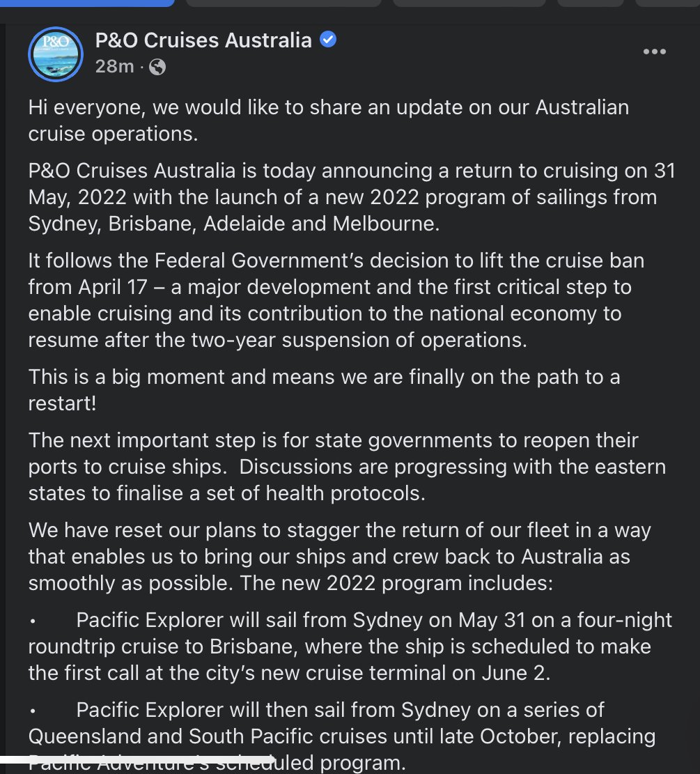This screenshot has width=700, height=774.
Task: Open the three-dot post options menu
Action: tap(655, 52)
